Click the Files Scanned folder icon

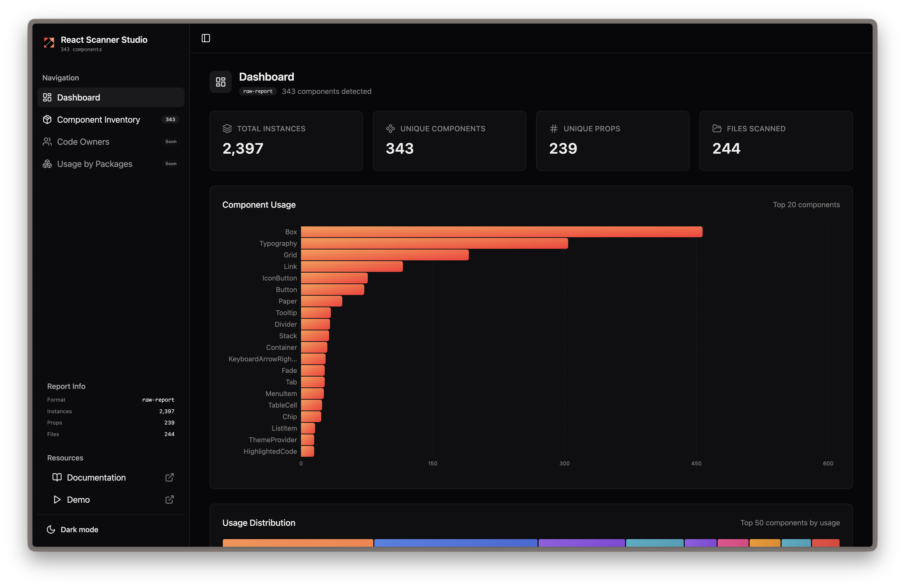pos(717,129)
